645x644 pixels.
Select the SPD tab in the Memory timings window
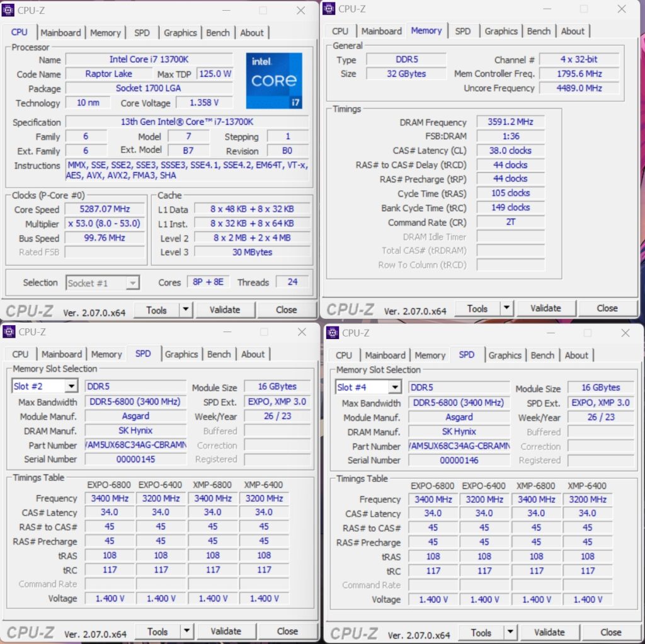(x=463, y=31)
